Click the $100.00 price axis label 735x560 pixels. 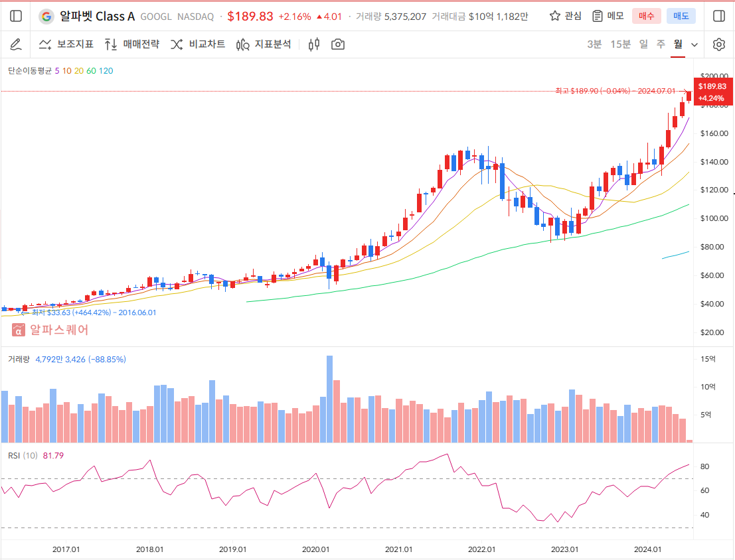pyautogui.click(x=714, y=218)
